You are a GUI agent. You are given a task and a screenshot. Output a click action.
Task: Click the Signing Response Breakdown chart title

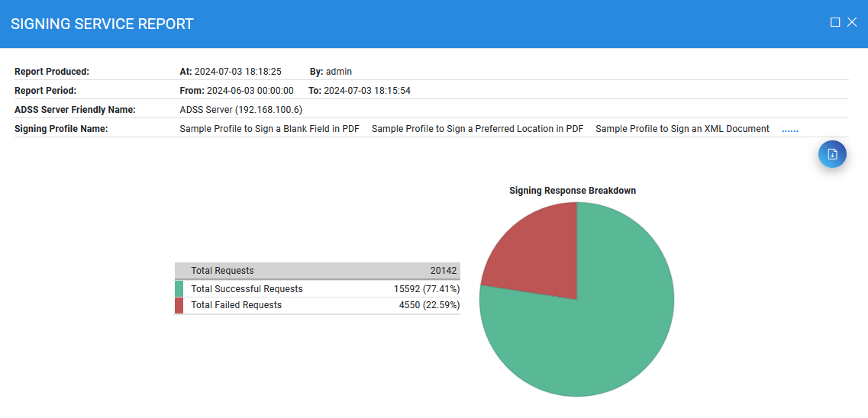click(573, 191)
